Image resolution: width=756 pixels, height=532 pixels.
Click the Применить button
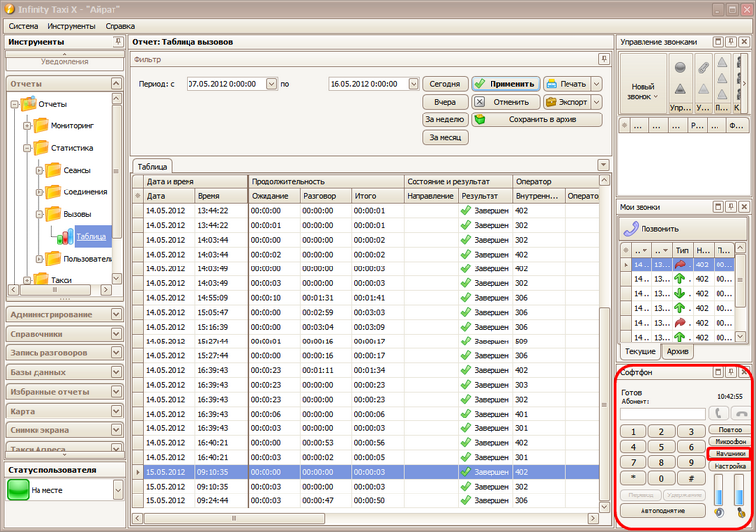[505, 84]
